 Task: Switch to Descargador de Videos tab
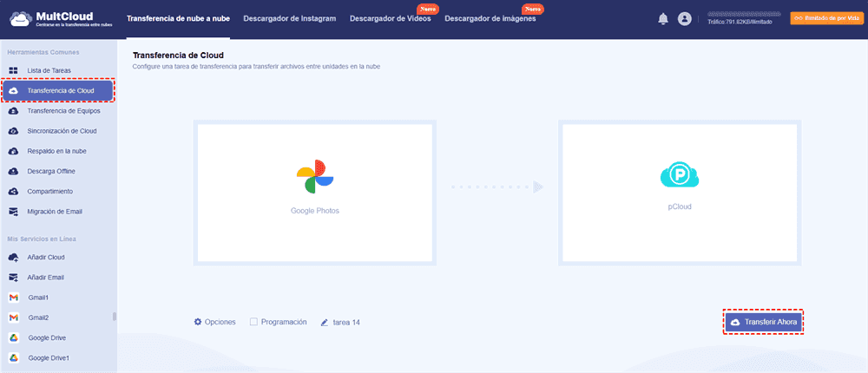click(391, 19)
